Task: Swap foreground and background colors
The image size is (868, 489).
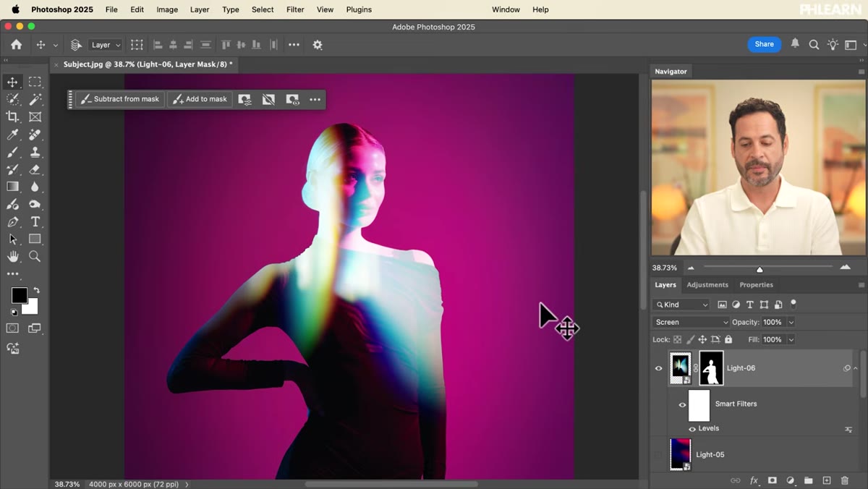Action: click(x=36, y=290)
